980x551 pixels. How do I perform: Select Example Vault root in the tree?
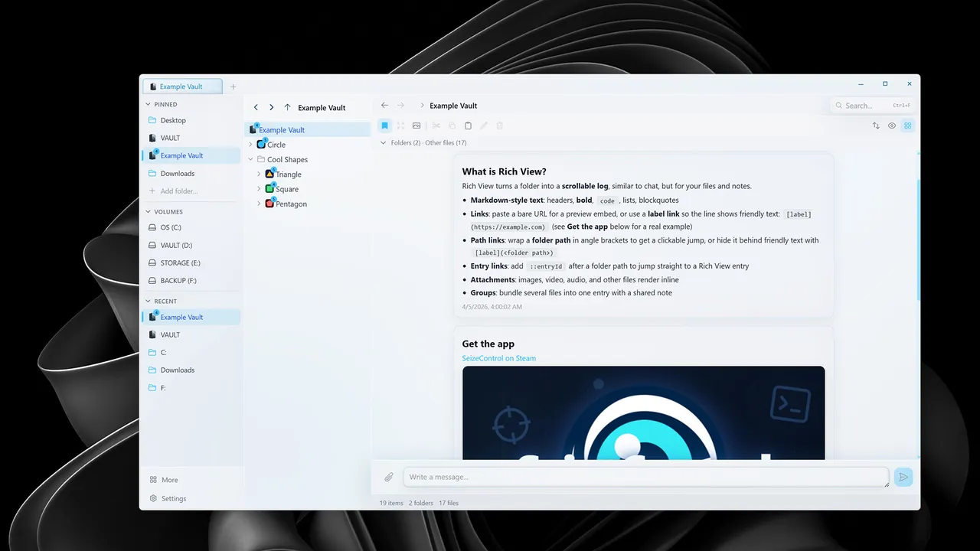306,130
